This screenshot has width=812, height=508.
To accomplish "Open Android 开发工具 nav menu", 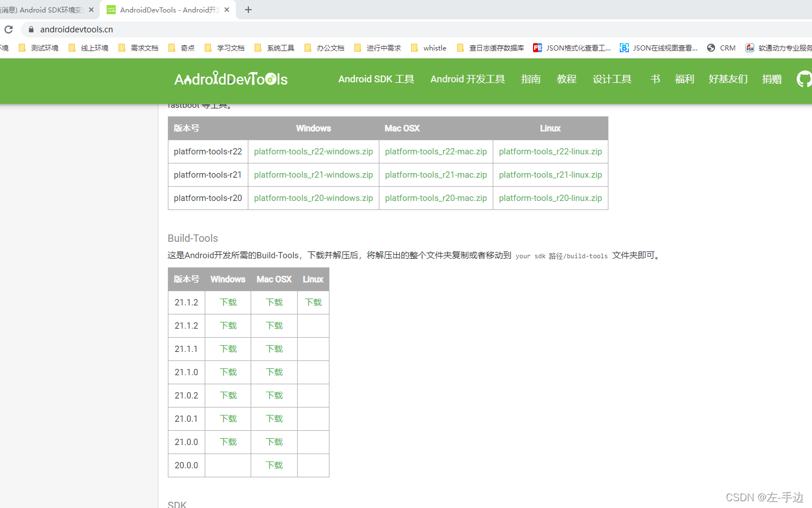I will click(x=467, y=79).
